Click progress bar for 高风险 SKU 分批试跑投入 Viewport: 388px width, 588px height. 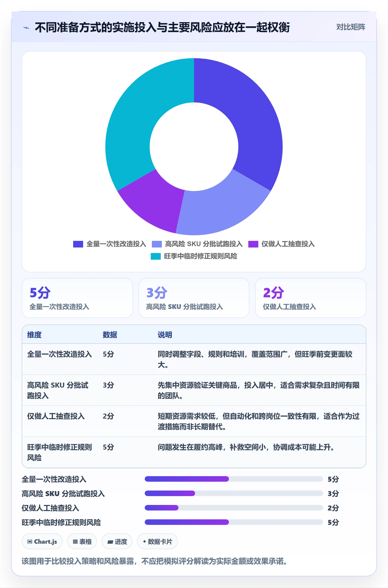tap(234, 493)
